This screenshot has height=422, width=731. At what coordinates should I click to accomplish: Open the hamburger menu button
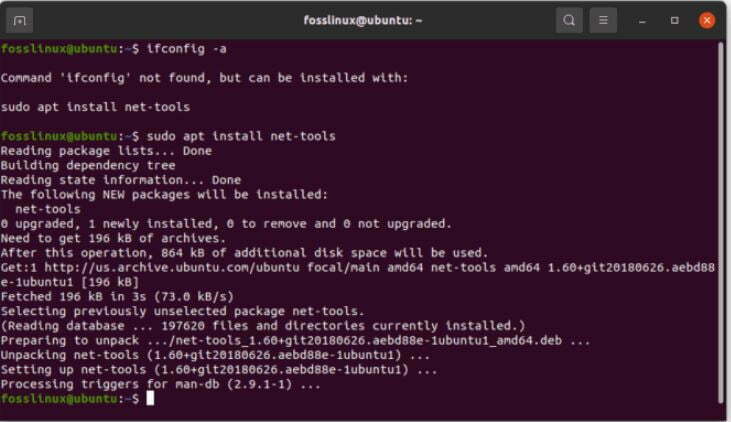coord(603,20)
